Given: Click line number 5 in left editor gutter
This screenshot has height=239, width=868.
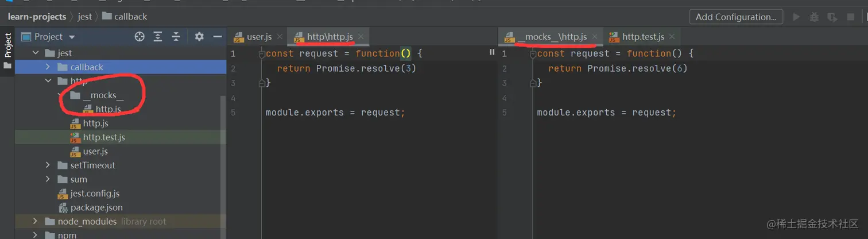Looking at the screenshot, I should coord(233,113).
